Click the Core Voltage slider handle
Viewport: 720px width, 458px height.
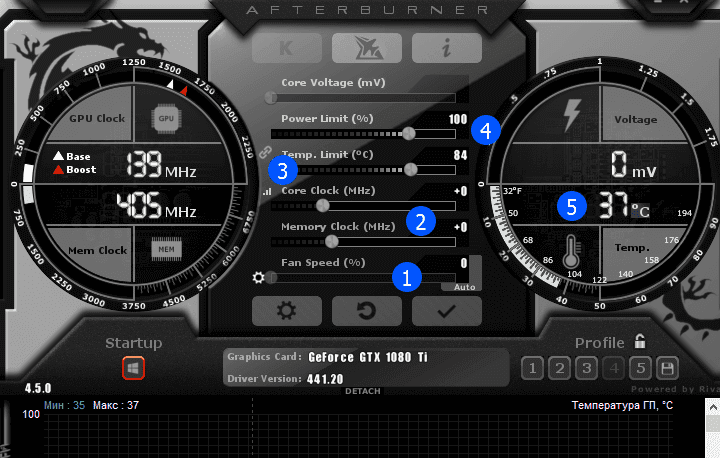pyautogui.click(x=271, y=97)
